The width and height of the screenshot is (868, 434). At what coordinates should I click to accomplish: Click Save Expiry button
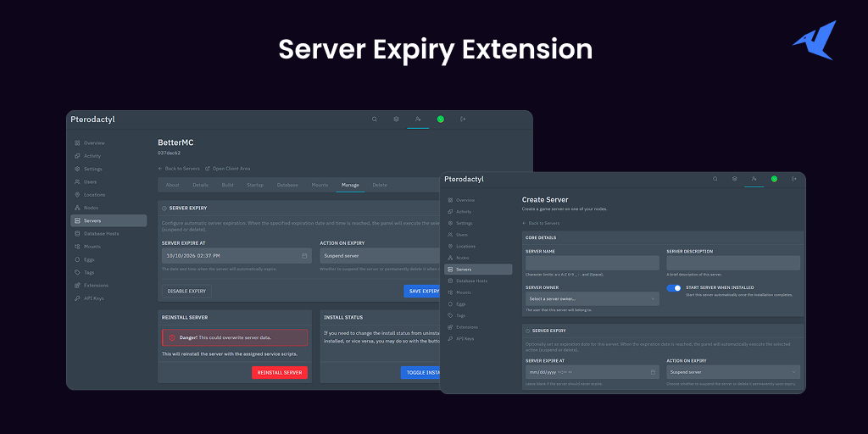(x=422, y=292)
